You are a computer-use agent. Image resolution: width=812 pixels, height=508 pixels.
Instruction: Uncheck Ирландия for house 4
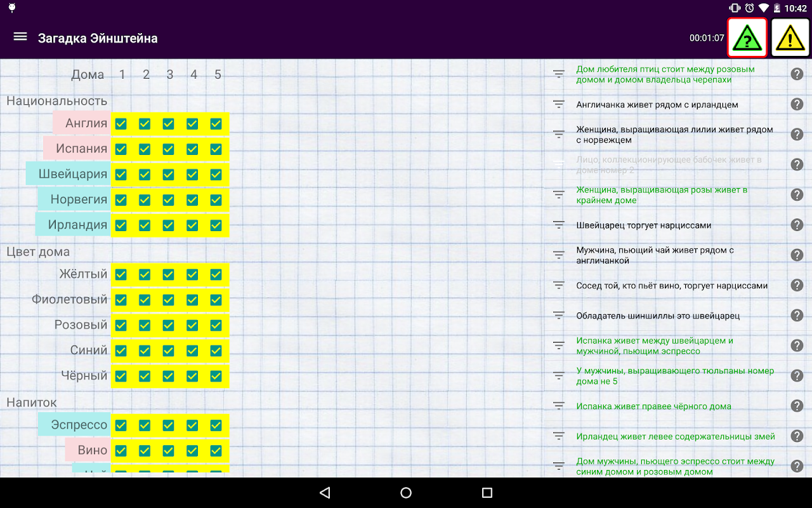click(192, 225)
